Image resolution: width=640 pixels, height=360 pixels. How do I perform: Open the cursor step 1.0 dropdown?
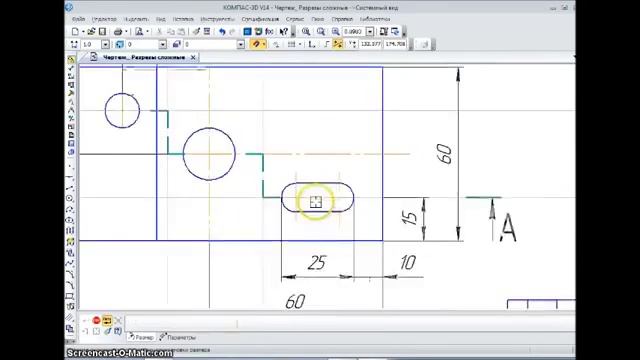click(x=105, y=44)
